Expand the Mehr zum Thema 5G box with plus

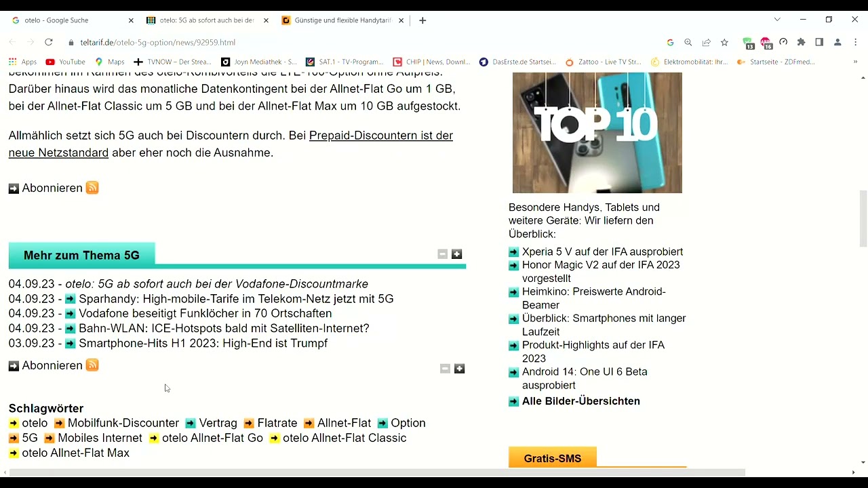coord(457,254)
